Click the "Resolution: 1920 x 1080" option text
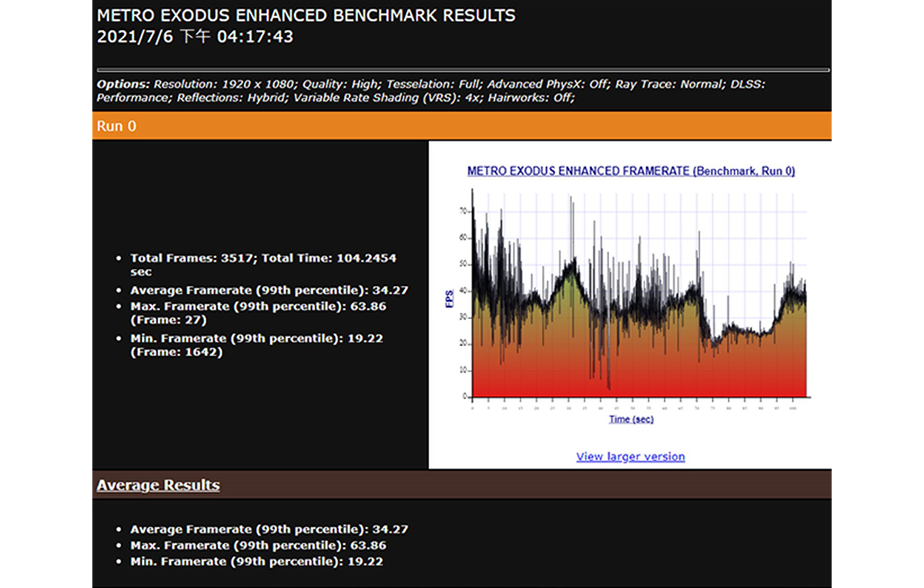The height and width of the screenshot is (588, 924). (226, 84)
